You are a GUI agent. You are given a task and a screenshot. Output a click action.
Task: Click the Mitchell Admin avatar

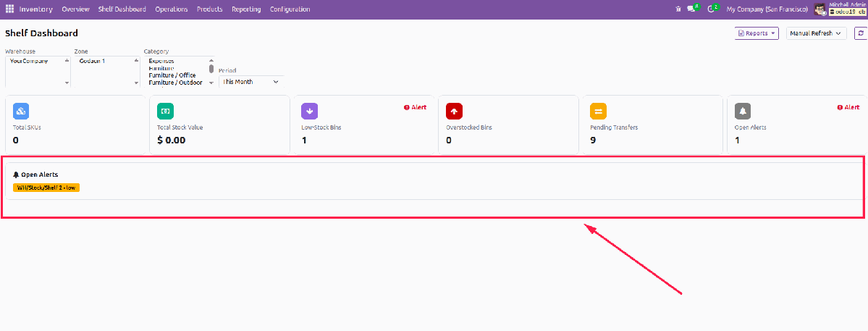[819, 9]
